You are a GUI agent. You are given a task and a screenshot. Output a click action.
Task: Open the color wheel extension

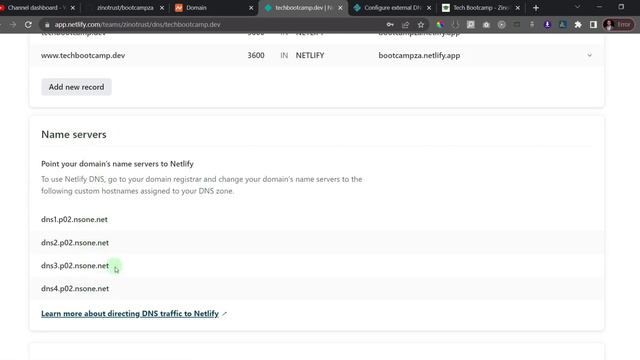coord(440,24)
